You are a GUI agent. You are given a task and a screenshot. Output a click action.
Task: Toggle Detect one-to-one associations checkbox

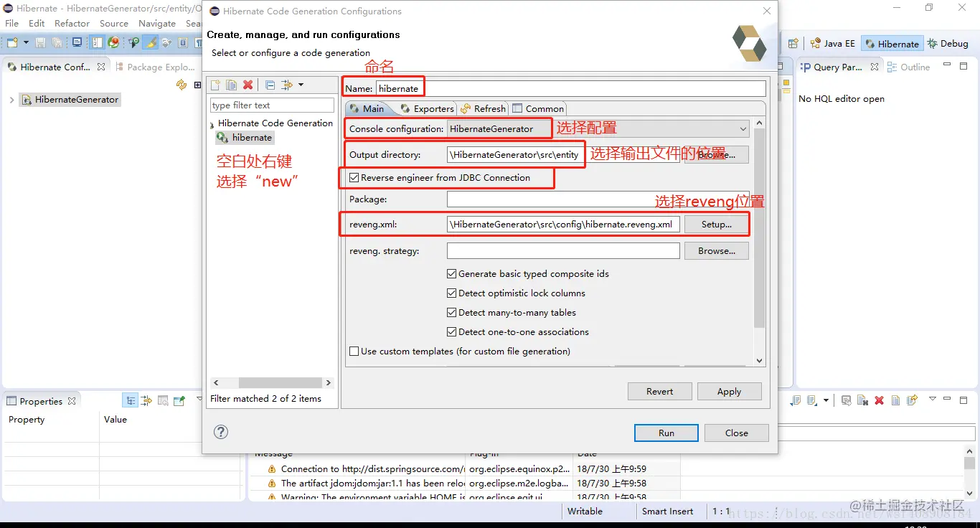(x=451, y=331)
